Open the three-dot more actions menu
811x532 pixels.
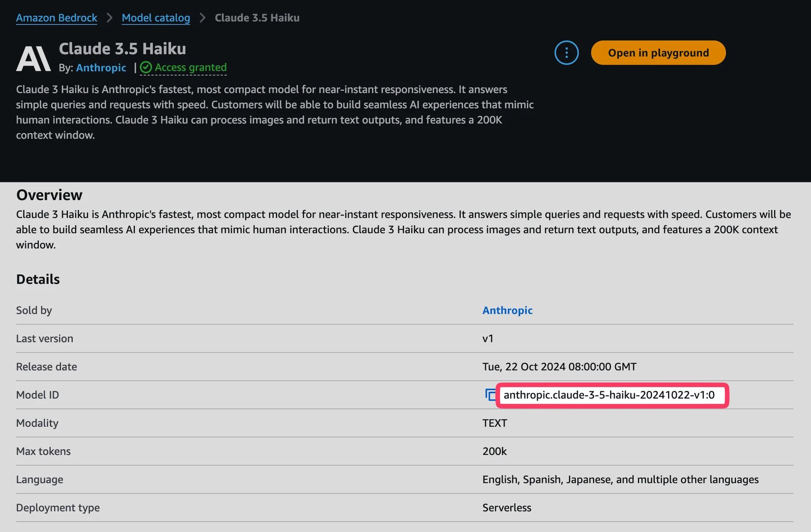coord(566,53)
